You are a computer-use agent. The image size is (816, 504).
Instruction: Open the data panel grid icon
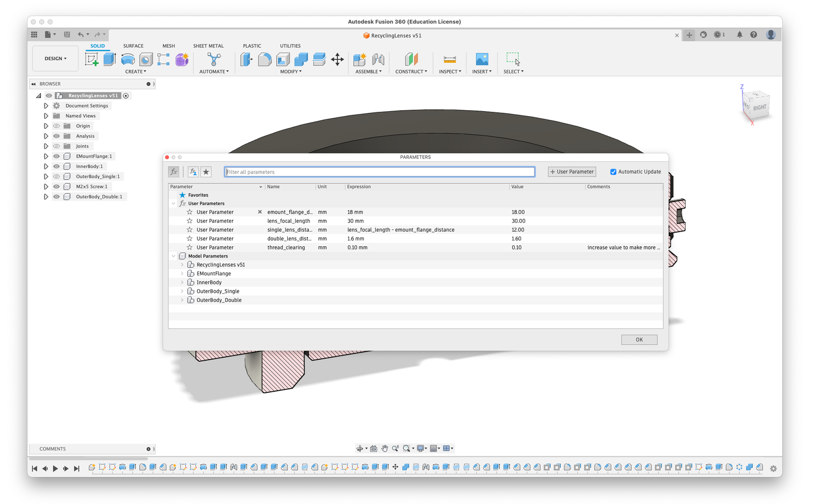coord(34,35)
